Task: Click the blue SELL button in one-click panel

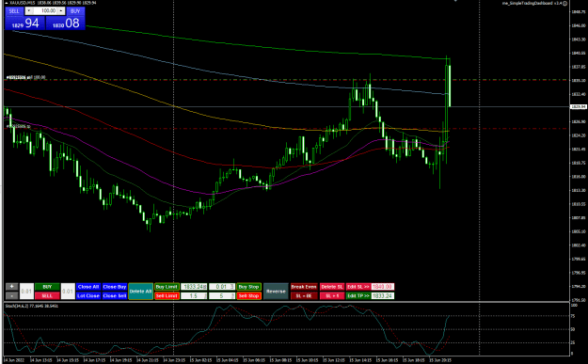Action: point(14,11)
